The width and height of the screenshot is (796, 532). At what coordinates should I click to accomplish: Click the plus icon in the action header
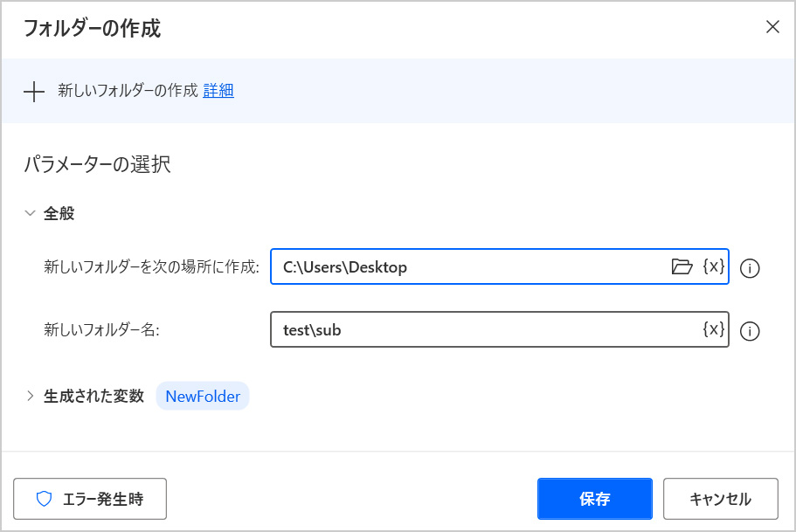tap(34, 91)
